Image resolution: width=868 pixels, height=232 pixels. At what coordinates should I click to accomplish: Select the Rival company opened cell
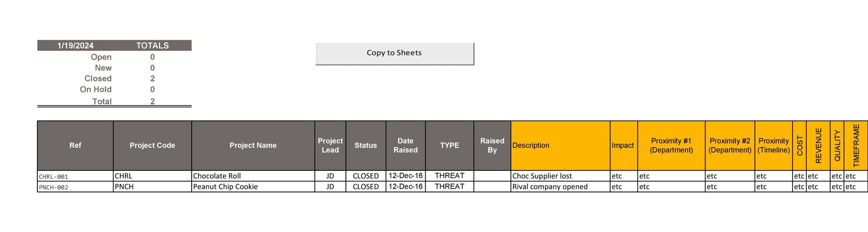click(x=560, y=187)
